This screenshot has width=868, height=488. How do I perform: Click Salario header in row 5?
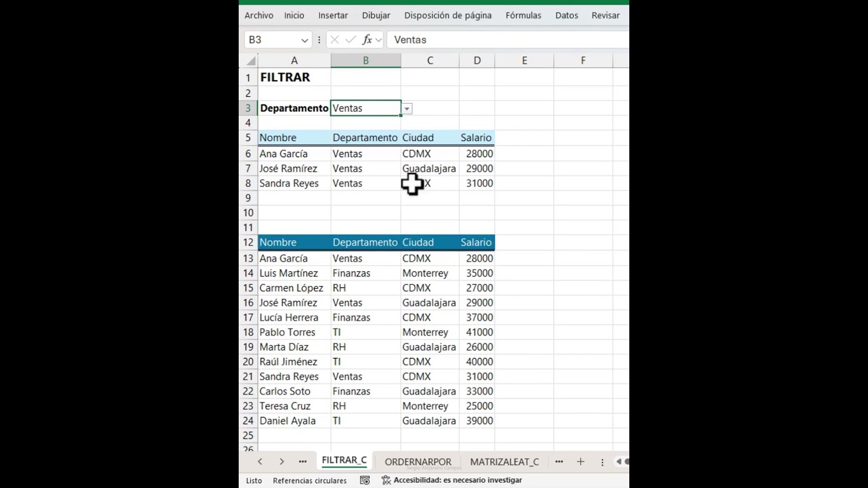click(476, 138)
